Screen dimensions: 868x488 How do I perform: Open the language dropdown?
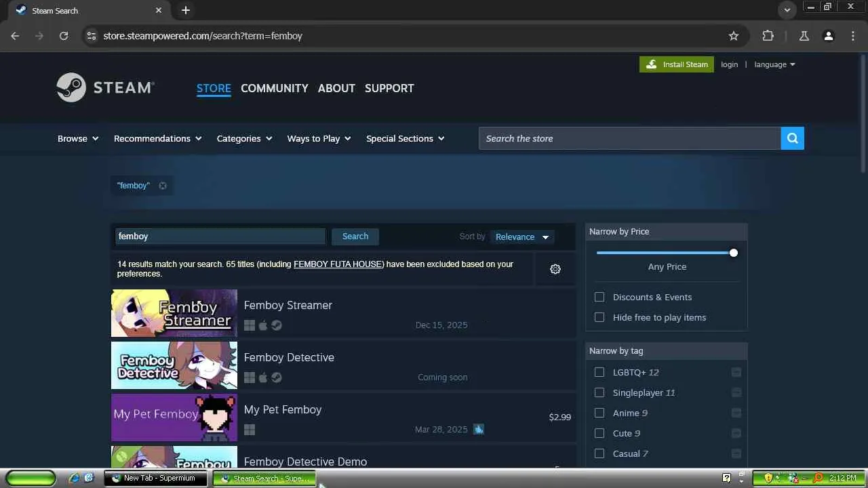(x=774, y=64)
